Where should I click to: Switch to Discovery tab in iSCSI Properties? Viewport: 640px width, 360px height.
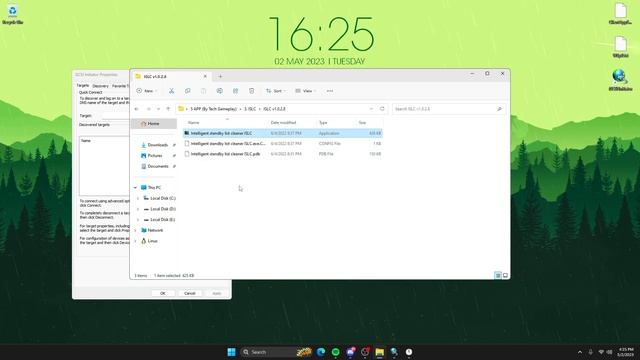coord(100,86)
